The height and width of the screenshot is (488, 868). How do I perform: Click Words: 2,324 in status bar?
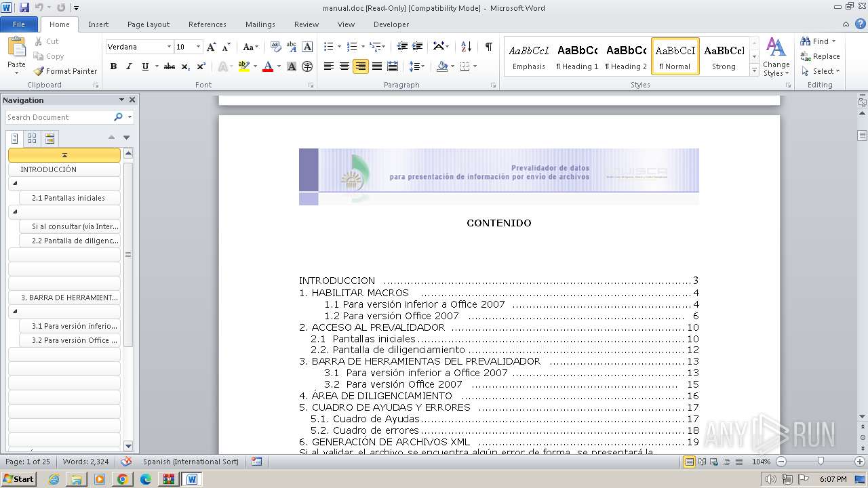(x=85, y=462)
